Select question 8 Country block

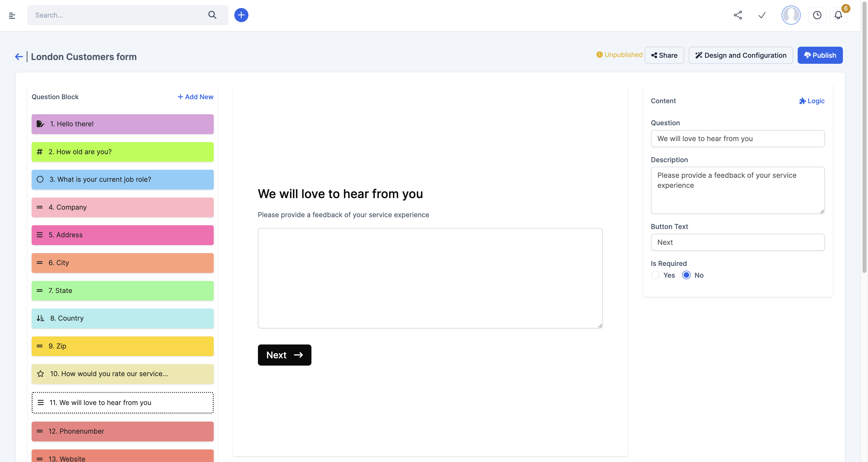[123, 318]
